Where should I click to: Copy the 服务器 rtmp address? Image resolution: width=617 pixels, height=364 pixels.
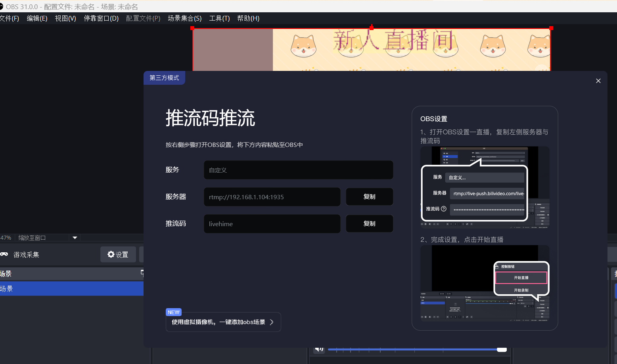point(369,196)
